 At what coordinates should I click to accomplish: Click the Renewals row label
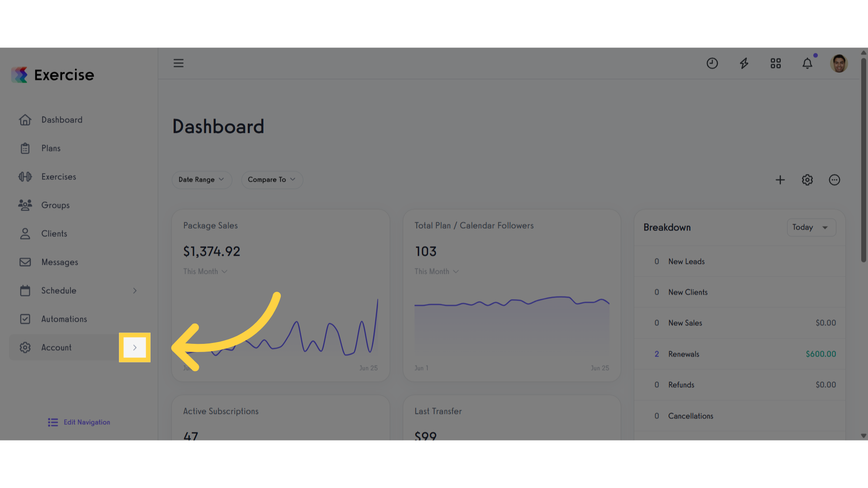[684, 354]
